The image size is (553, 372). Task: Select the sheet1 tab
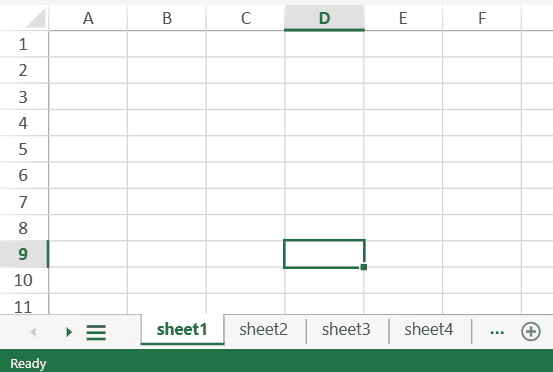182,330
